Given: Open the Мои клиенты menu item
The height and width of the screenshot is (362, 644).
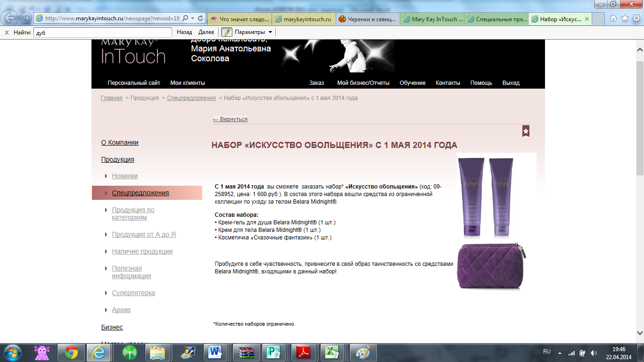Looking at the screenshot, I should pyautogui.click(x=188, y=82).
